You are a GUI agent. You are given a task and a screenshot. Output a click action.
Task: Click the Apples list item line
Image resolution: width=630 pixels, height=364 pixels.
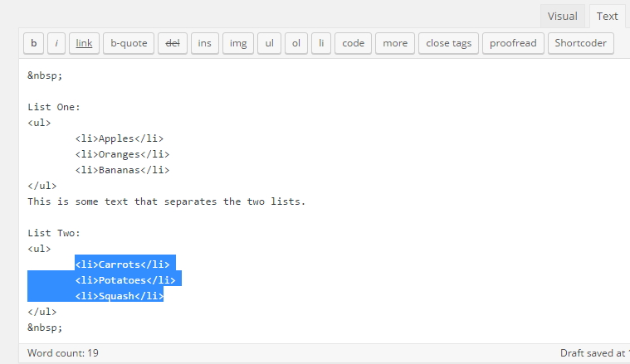click(x=120, y=138)
